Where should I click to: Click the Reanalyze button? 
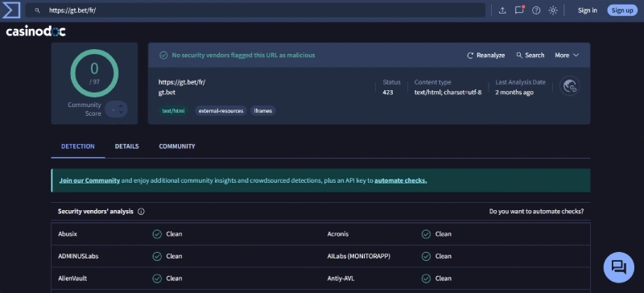486,55
